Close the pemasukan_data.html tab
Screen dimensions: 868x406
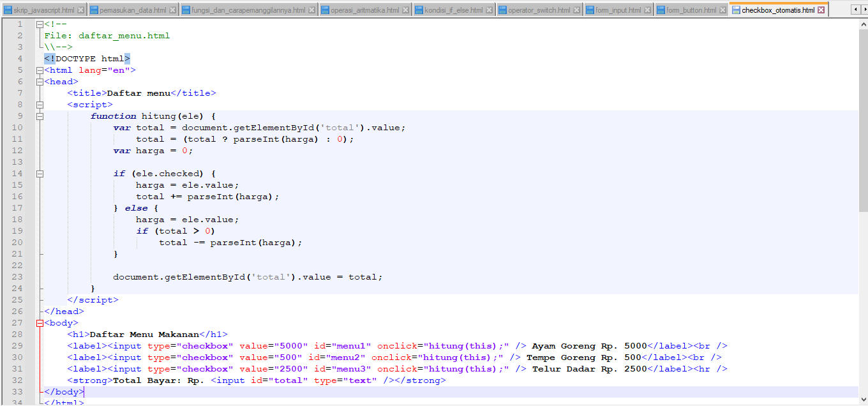[x=171, y=10]
